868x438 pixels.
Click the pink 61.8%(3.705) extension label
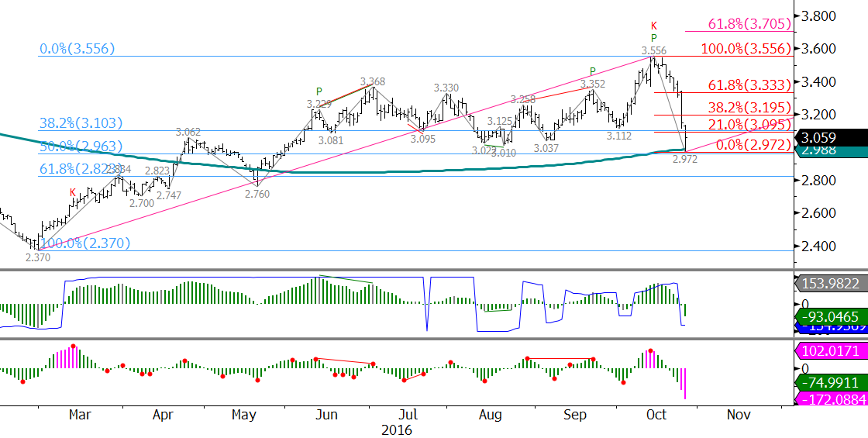click(749, 23)
